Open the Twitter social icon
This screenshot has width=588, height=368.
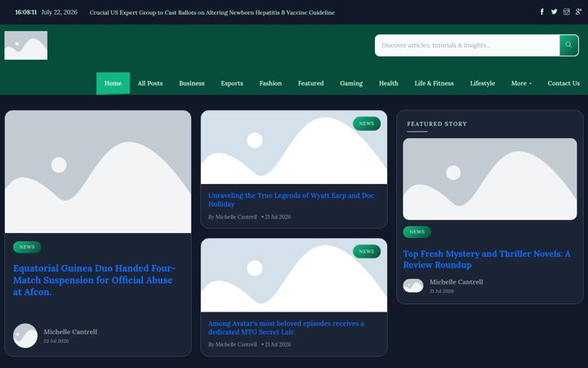(x=555, y=11)
